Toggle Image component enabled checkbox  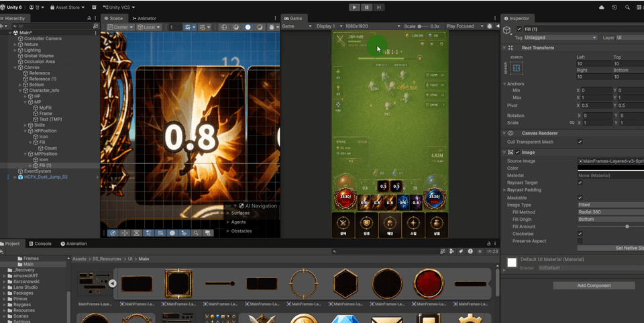tap(517, 152)
